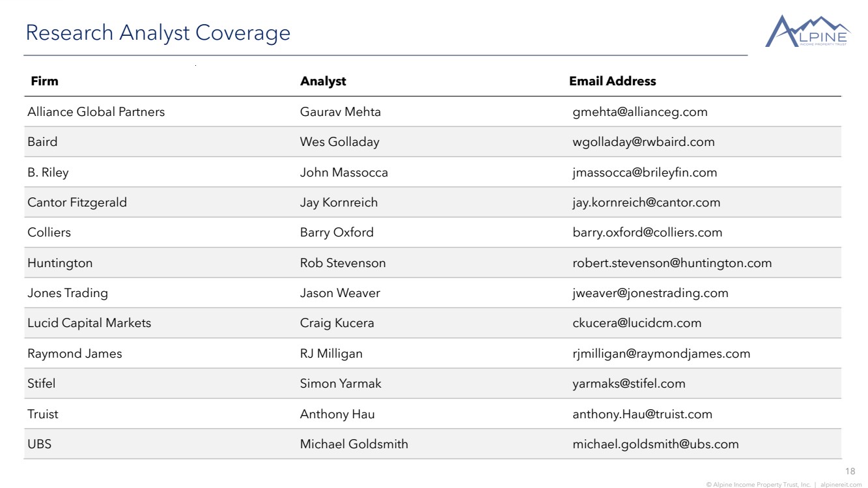
Task: Open the gmehta@allianceg.com email address
Action: pyautogui.click(x=639, y=112)
